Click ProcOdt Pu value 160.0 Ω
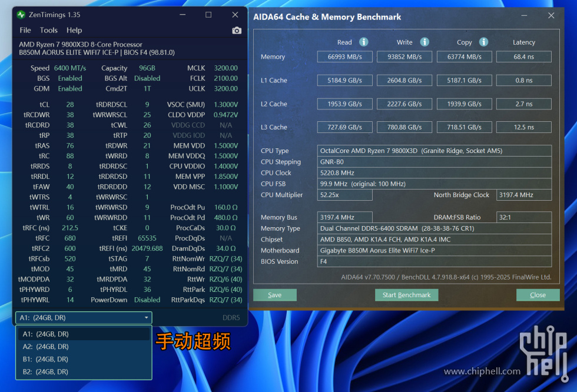 click(x=226, y=207)
